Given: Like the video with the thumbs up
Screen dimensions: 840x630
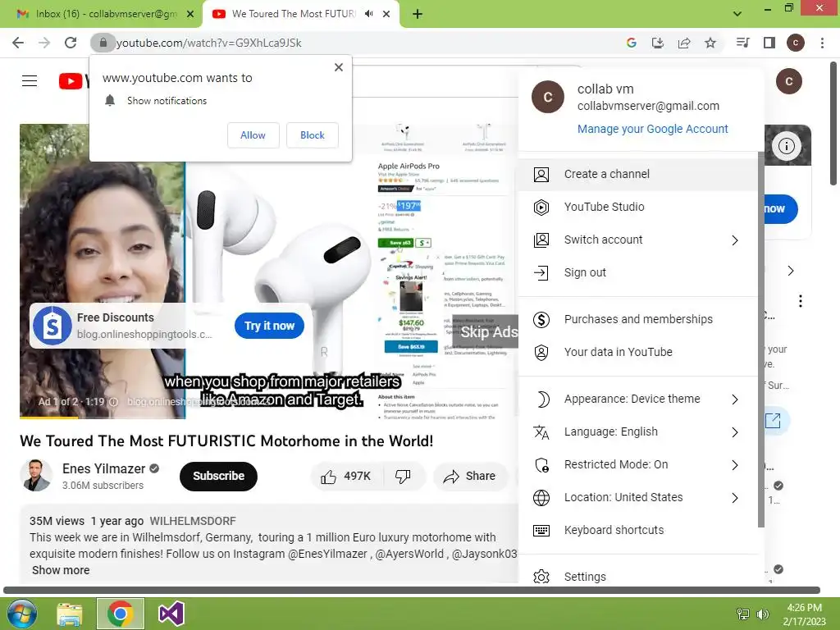Looking at the screenshot, I should tap(328, 477).
